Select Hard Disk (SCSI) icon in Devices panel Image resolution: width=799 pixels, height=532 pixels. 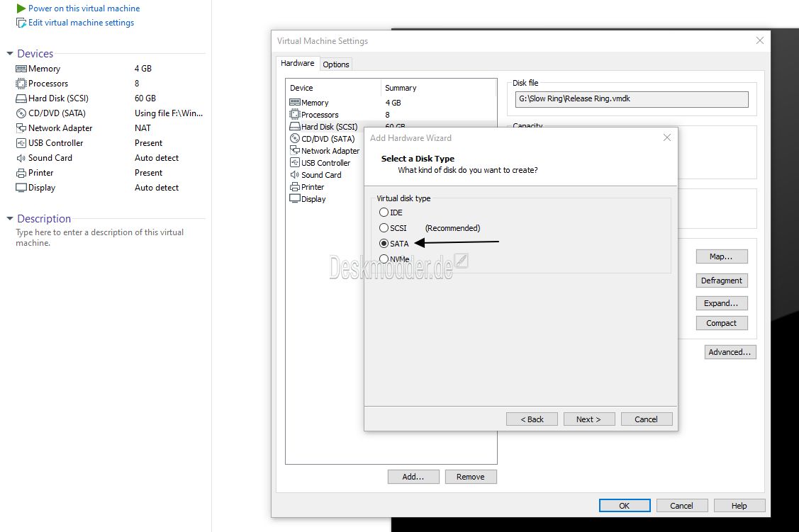click(x=21, y=98)
